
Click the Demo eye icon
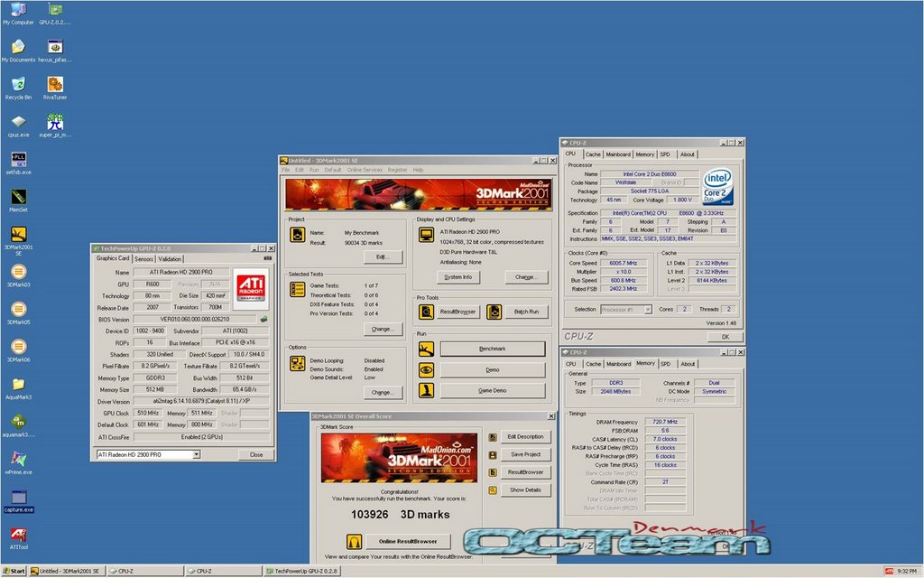pyautogui.click(x=426, y=369)
